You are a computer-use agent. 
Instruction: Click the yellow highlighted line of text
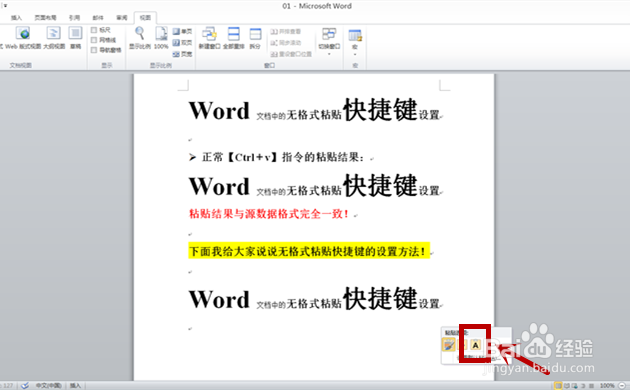309,251
